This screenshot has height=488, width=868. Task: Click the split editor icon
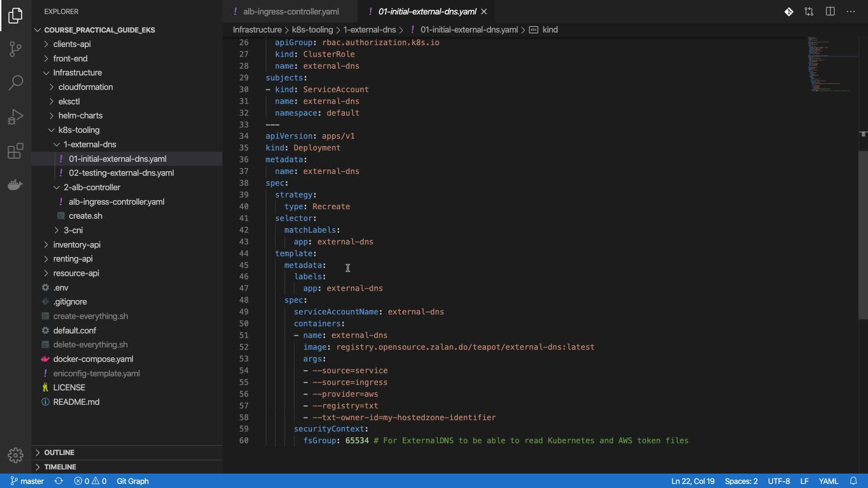click(x=830, y=12)
